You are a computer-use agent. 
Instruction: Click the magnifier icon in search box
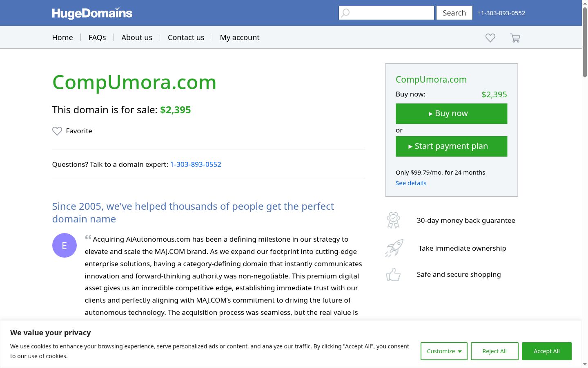click(345, 13)
